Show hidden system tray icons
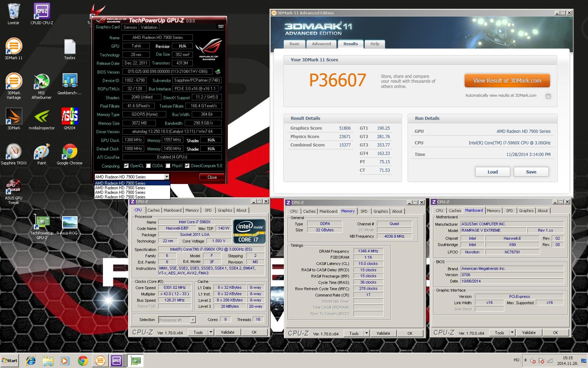 (x=525, y=360)
